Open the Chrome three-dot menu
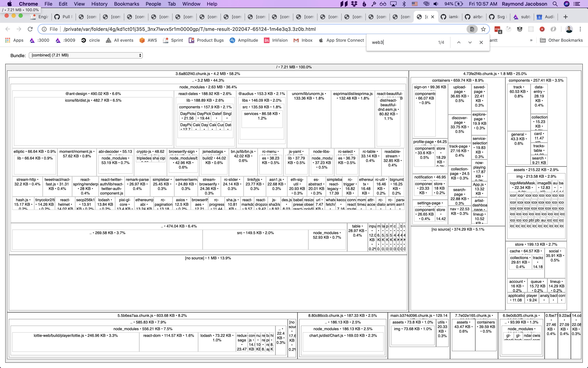 coord(580,29)
